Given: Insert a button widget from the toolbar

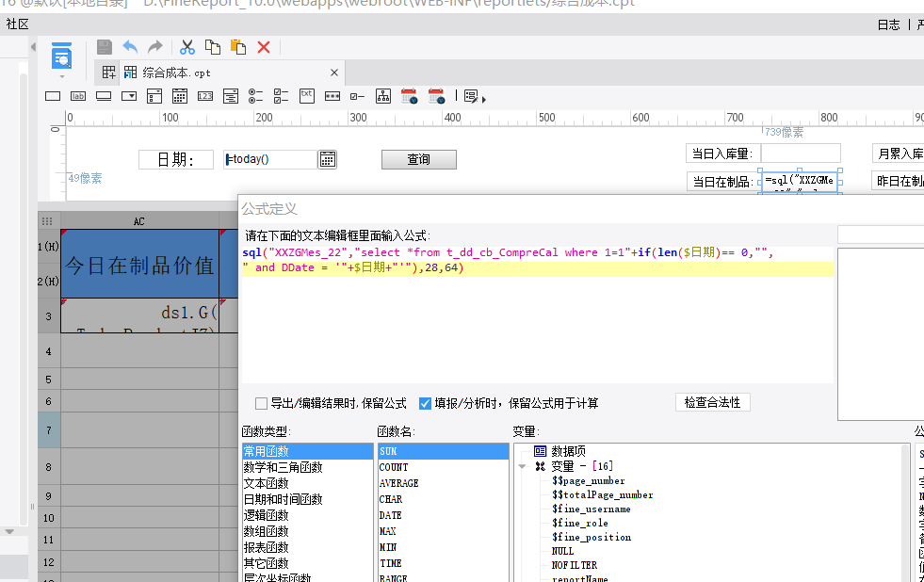Looking at the screenshot, I should click(104, 96).
